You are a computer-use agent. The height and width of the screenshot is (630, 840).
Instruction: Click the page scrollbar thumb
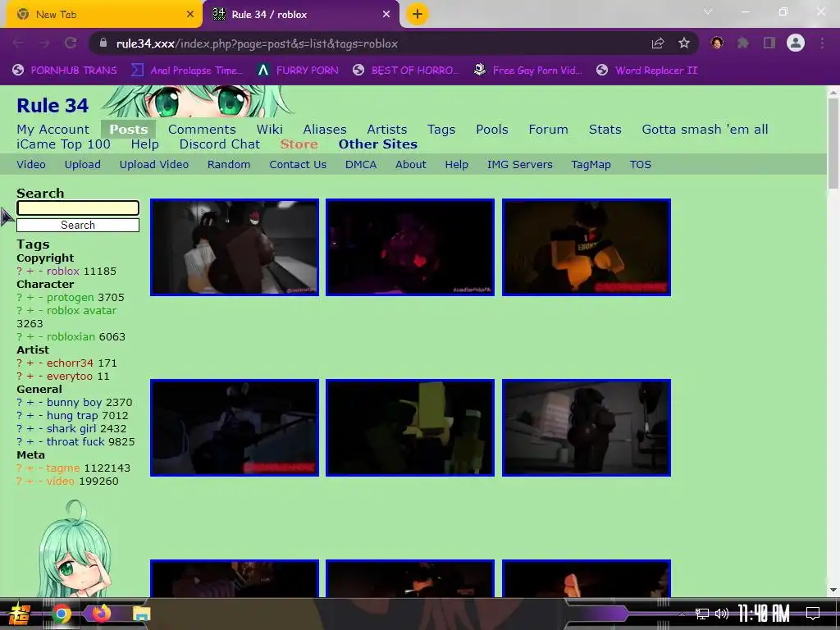click(x=833, y=143)
